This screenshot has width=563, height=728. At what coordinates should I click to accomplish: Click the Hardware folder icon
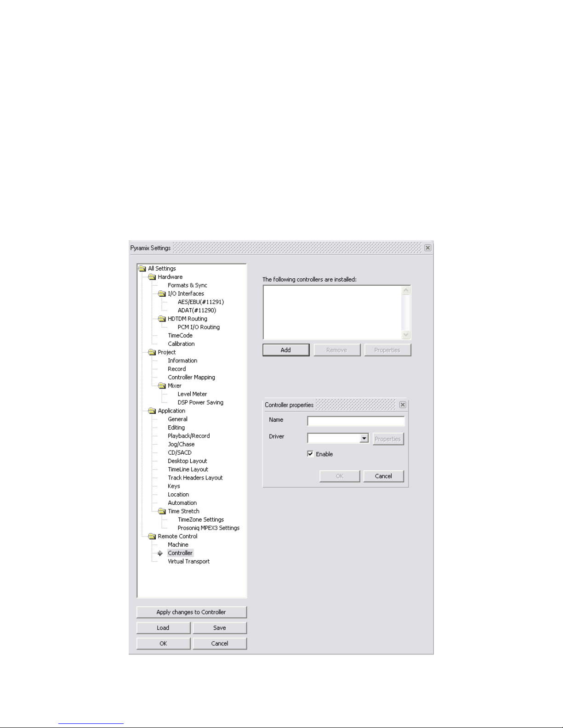point(152,277)
